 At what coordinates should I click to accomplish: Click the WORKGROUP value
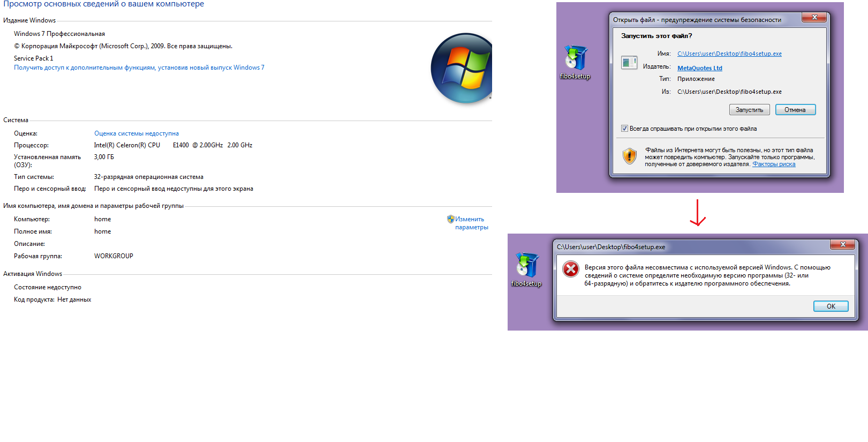tap(114, 256)
